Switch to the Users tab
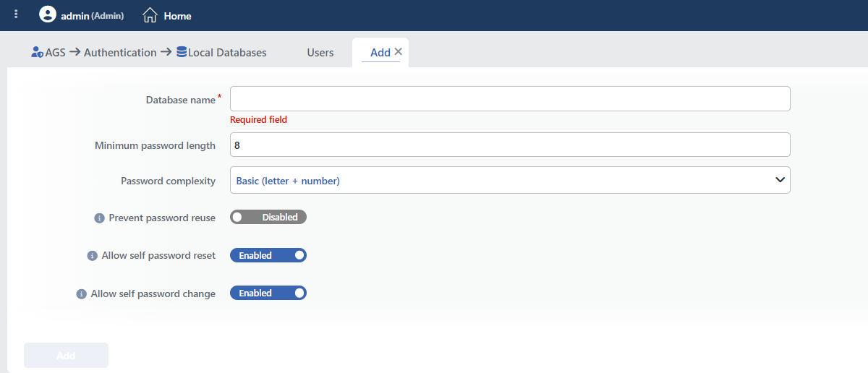Viewport: 868px width, 373px height. coord(320,53)
